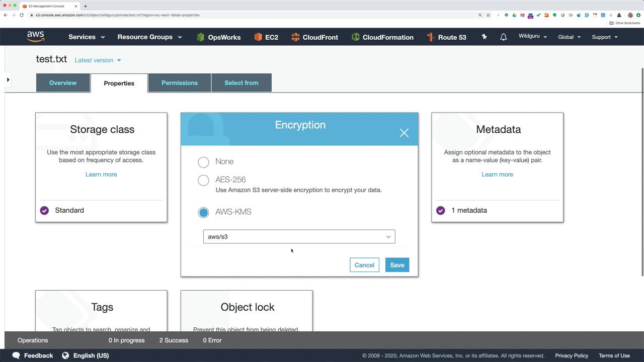Click the test.txt object title

[51, 59]
